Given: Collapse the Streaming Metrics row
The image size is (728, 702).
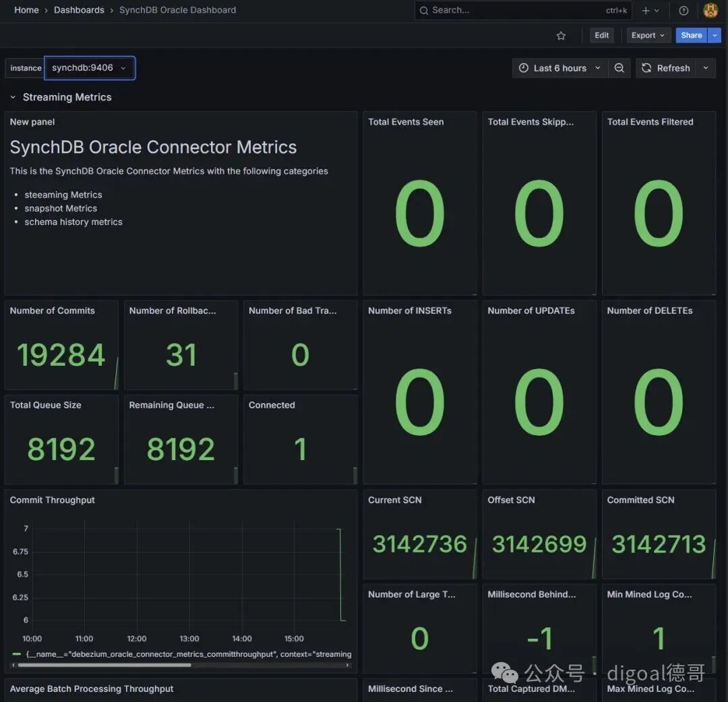Looking at the screenshot, I should pos(13,98).
